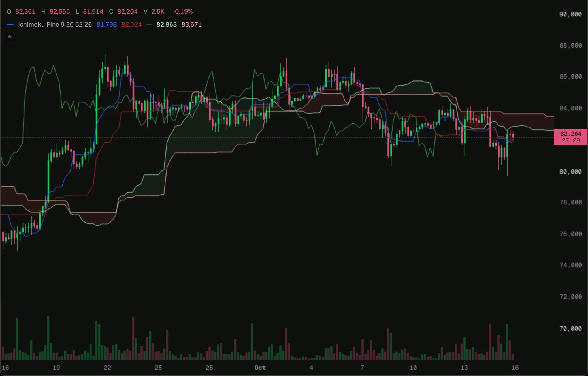Click the 25 date label on time axis

pos(158,368)
